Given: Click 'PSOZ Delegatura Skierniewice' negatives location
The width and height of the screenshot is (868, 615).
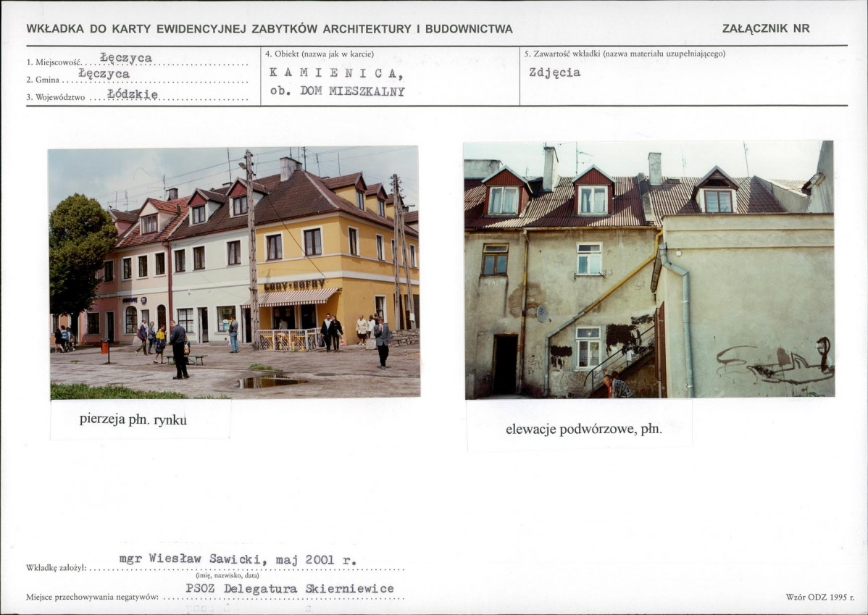Looking at the screenshot, I should pos(290,588).
